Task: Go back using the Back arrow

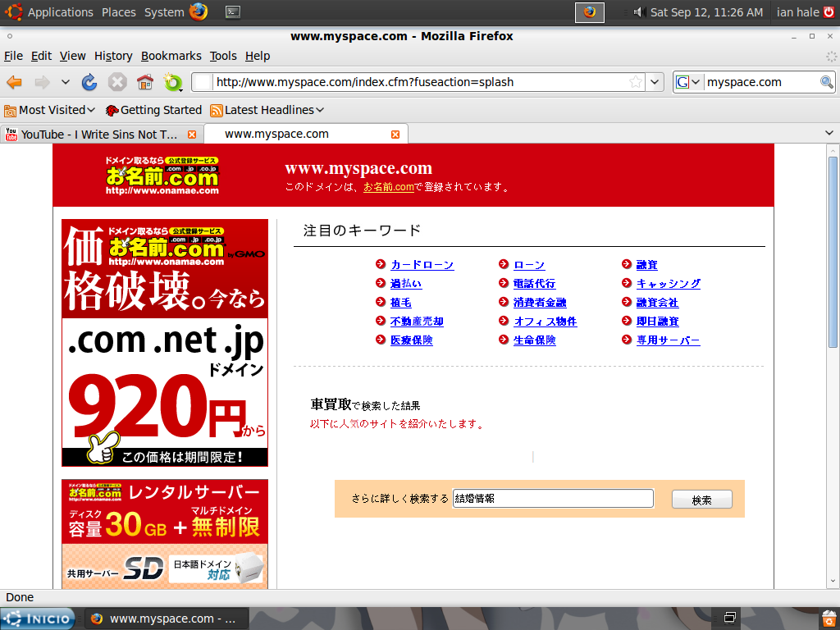Action: point(15,82)
